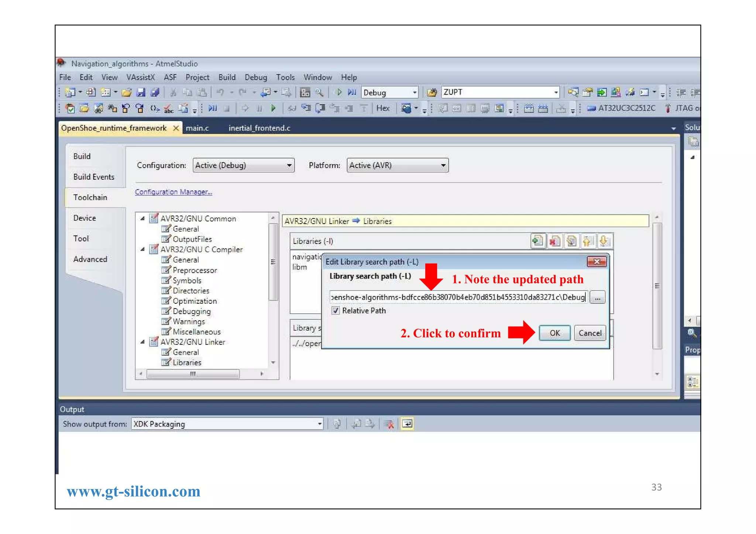
Task: Click Cancel in Edit Library search path dialog
Action: 590,333
